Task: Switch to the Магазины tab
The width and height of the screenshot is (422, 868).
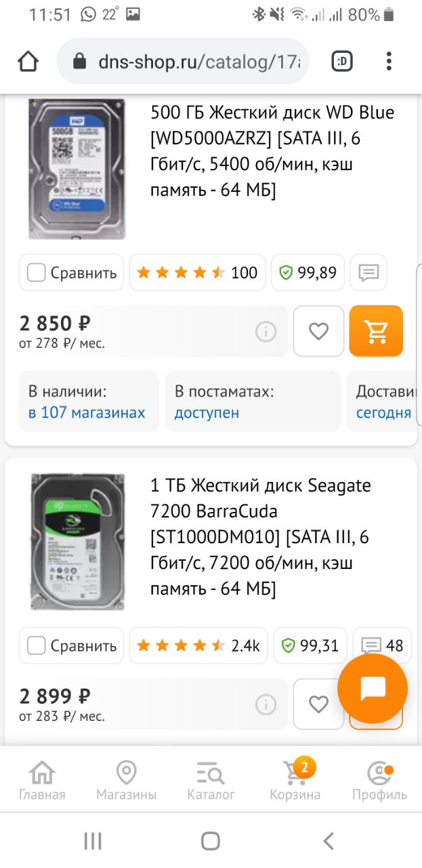Action: 126,780
